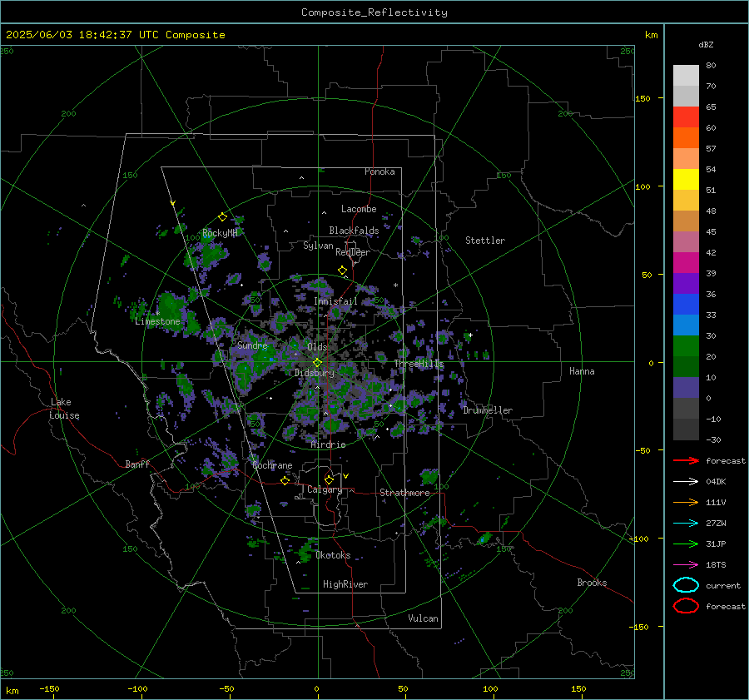Click the green 20 dBZ color swatch
749x700 pixels.
coord(686,346)
